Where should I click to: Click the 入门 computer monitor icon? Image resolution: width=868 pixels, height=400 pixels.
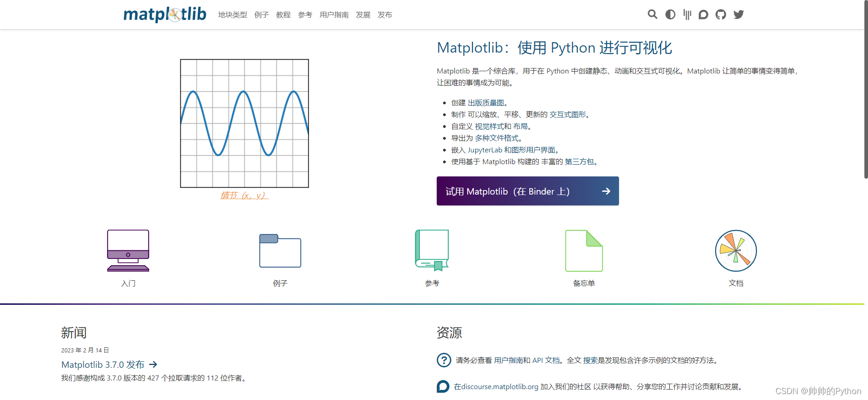coord(128,250)
